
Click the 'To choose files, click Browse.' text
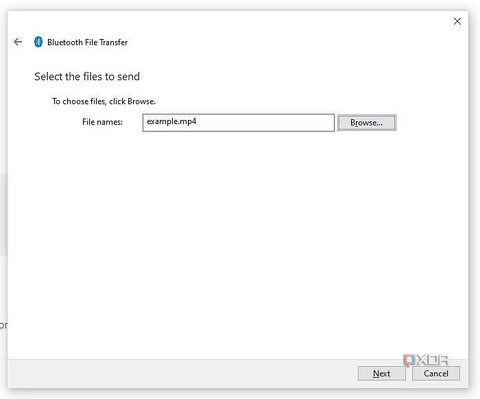pyautogui.click(x=104, y=101)
